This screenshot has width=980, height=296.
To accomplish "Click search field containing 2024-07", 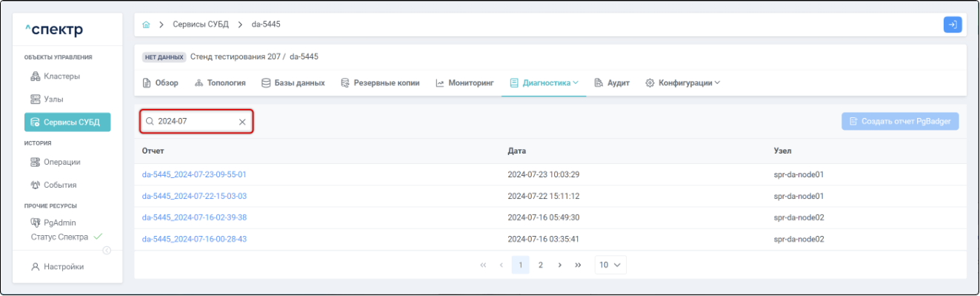I will pos(197,121).
